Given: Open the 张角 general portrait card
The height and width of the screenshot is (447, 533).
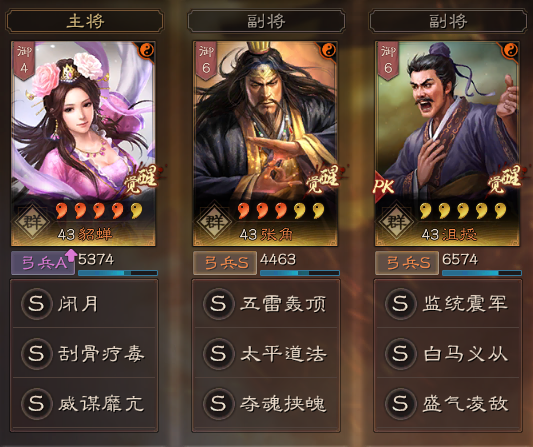Looking at the screenshot, I should coord(265,143).
